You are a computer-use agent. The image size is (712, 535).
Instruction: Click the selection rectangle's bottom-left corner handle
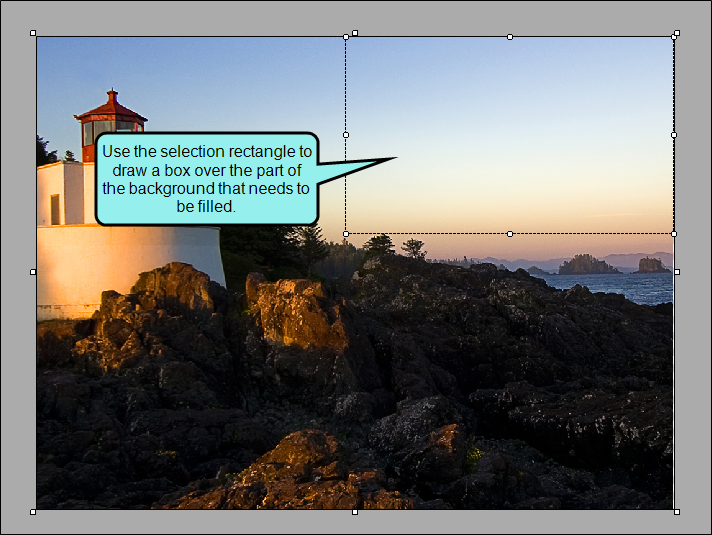pyautogui.click(x=346, y=234)
